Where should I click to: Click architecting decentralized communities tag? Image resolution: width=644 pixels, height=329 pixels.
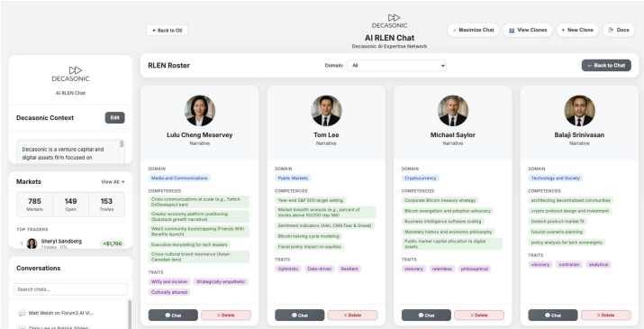[x=570, y=200]
